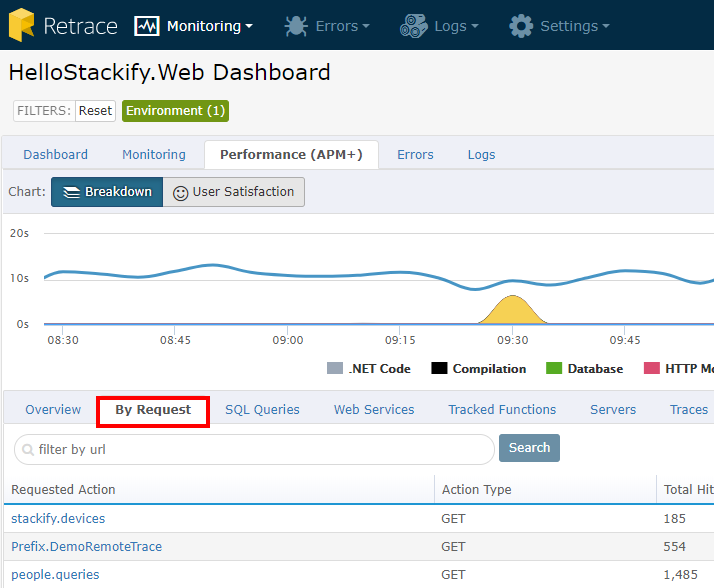Click the Errors bug icon

295,26
